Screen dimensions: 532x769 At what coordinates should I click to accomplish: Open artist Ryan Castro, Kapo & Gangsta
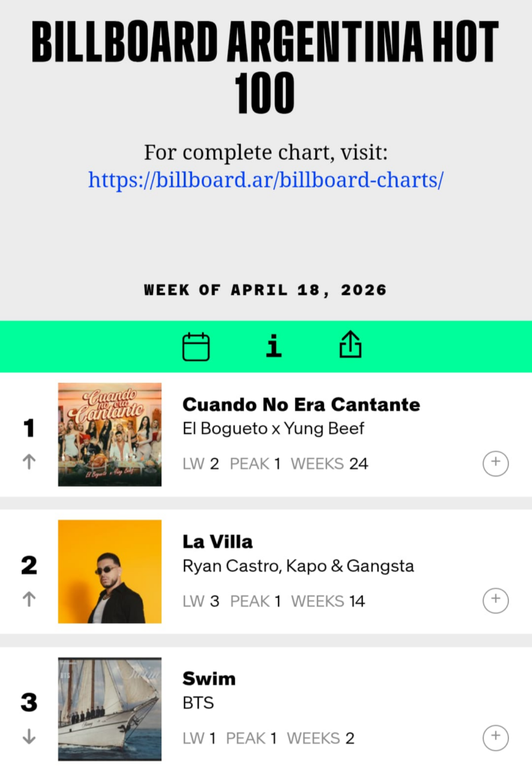(x=298, y=565)
